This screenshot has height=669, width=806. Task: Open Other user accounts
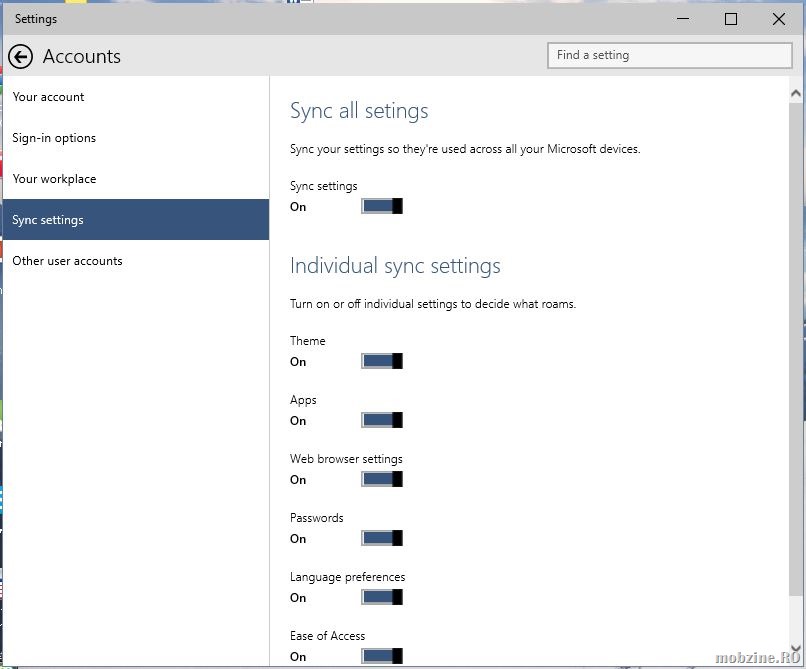[136, 261]
